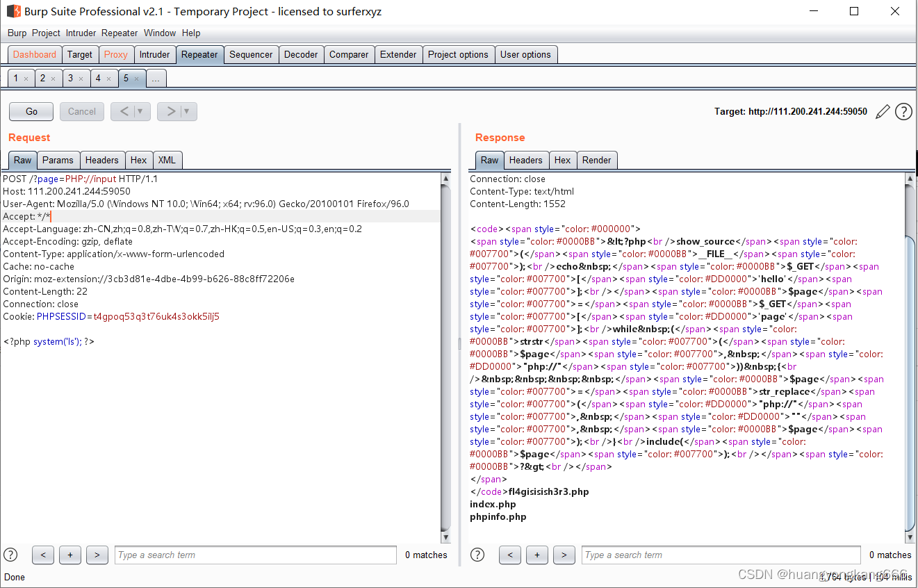Viewport: 918px width, 588px height.
Task: Go to next match in request search
Action: click(97, 555)
